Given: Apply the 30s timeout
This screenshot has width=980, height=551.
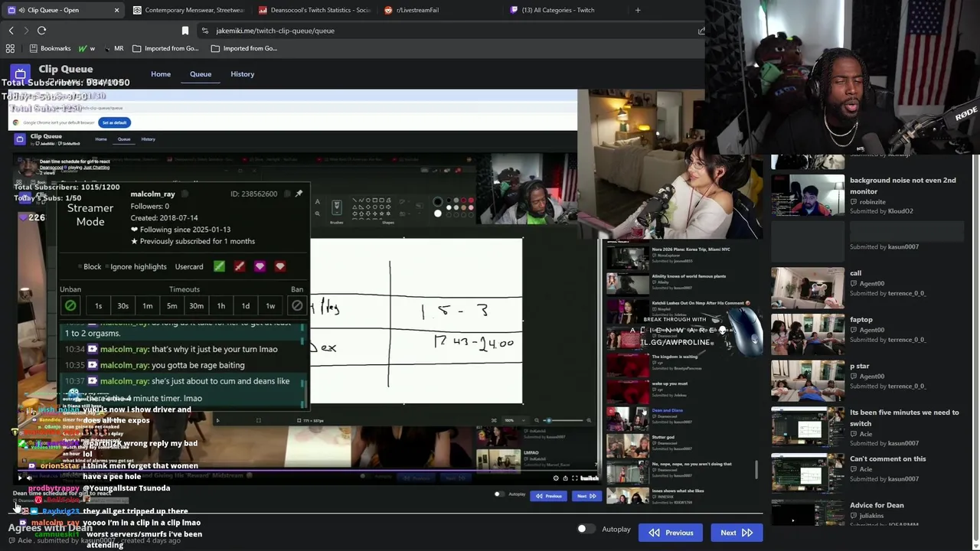Looking at the screenshot, I should click(122, 306).
